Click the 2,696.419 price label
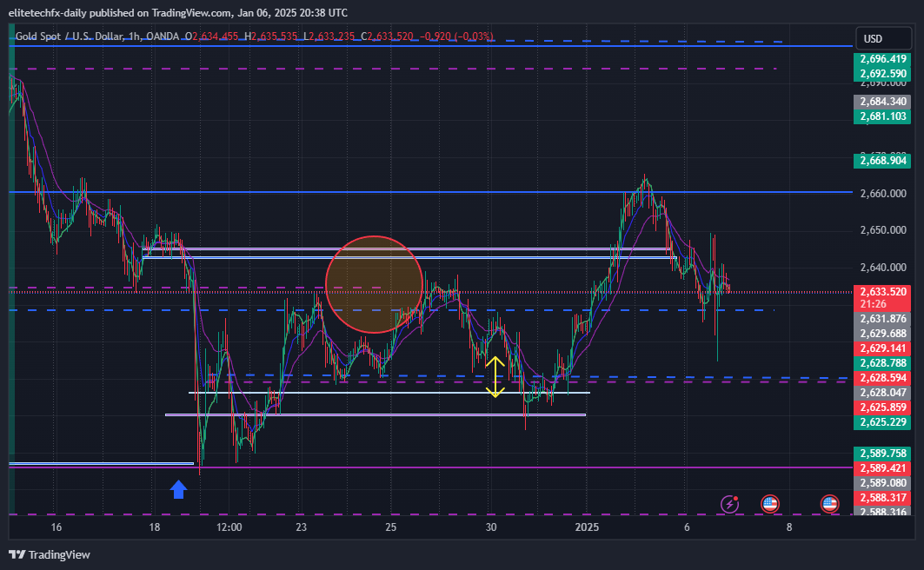The image size is (924, 570). click(883, 59)
